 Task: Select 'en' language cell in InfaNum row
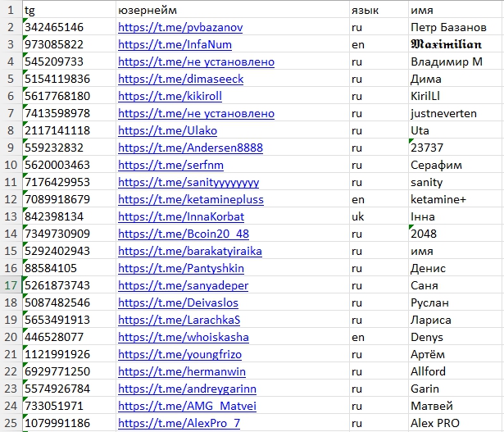[x=379, y=44]
